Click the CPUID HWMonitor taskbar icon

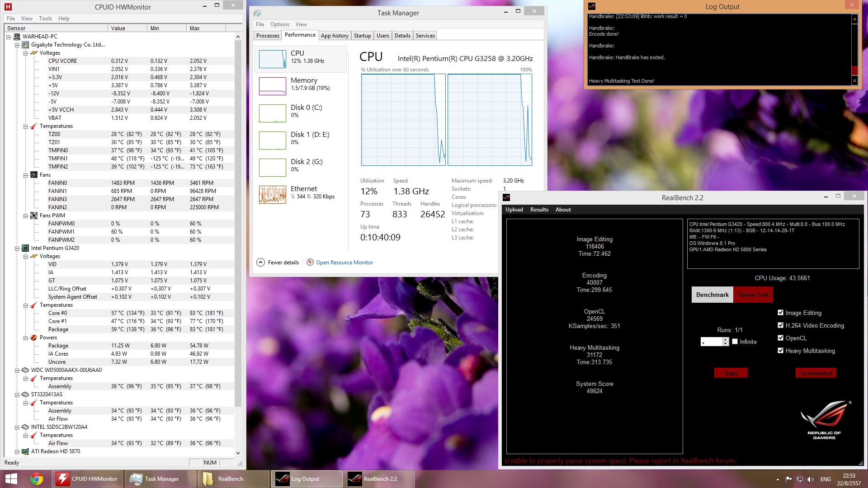pyautogui.click(x=62, y=479)
